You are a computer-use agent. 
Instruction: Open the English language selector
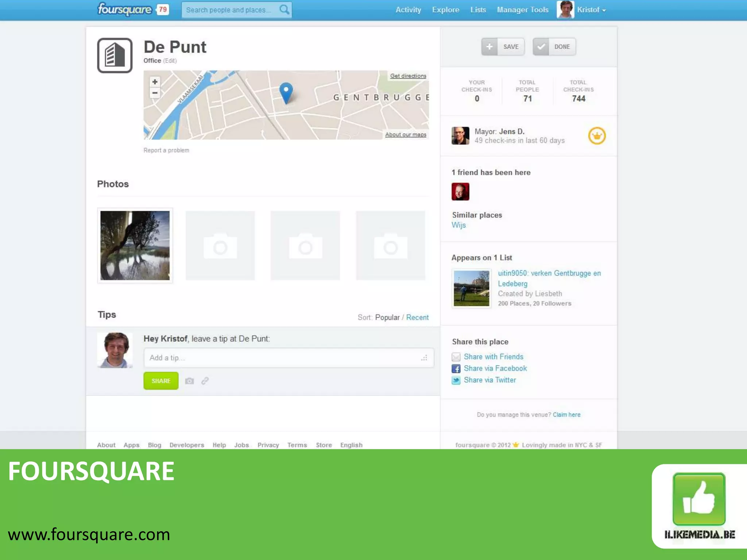tap(351, 445)
